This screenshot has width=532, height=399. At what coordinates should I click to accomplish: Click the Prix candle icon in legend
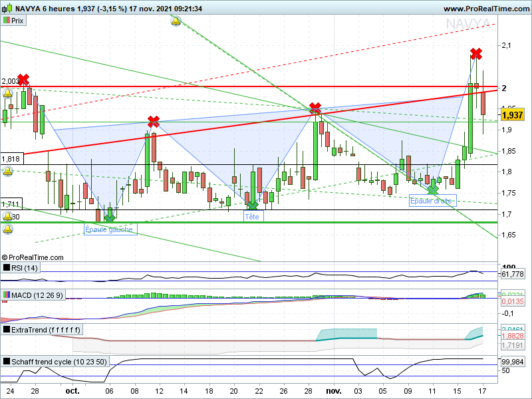(x=7, y=21)
